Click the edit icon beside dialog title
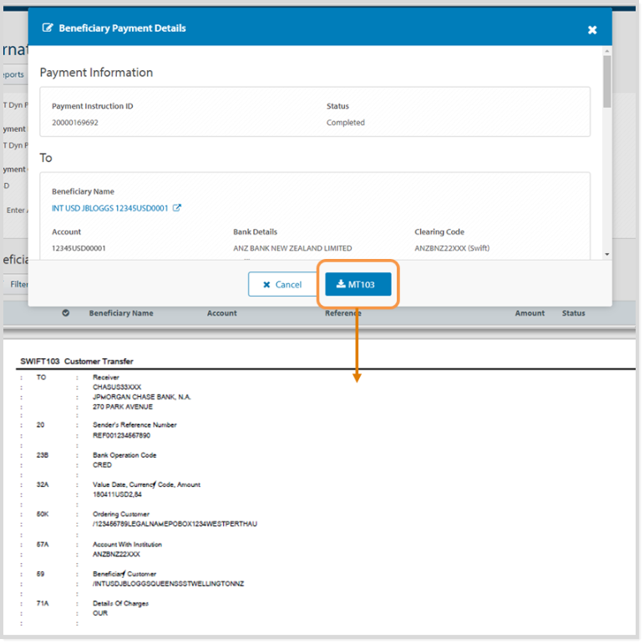 click(48, 28)
